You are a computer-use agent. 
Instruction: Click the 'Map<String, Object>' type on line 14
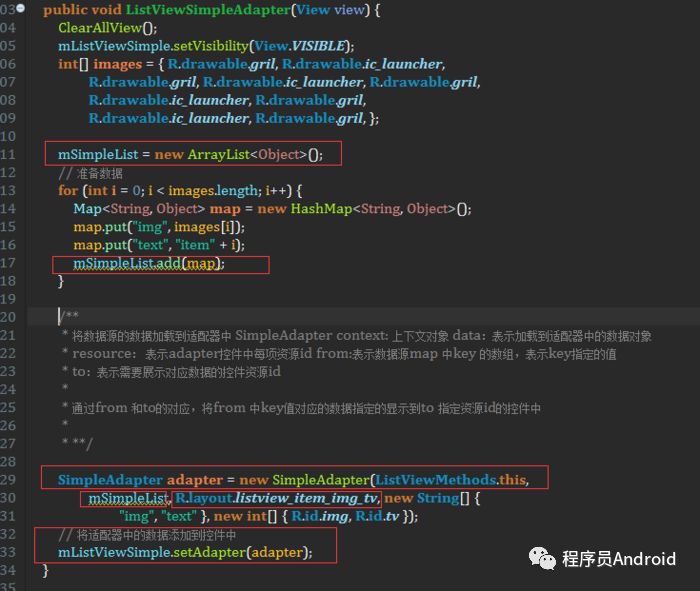click(x=139, y=209)
